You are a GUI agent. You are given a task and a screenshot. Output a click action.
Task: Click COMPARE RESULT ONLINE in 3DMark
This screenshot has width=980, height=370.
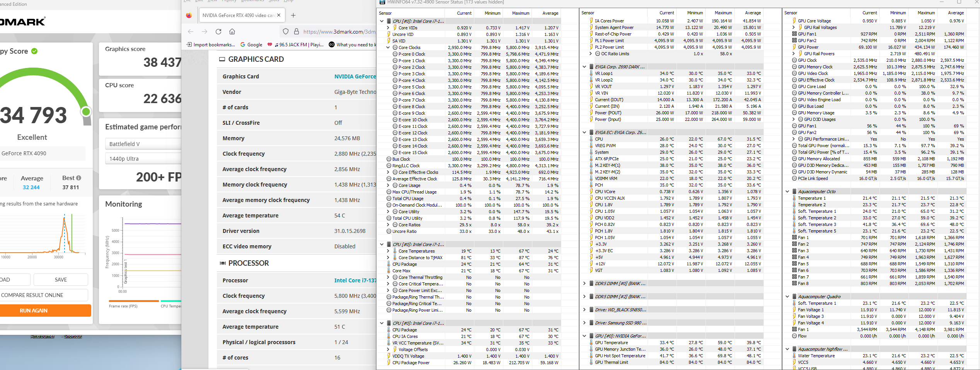coord(44,295)
